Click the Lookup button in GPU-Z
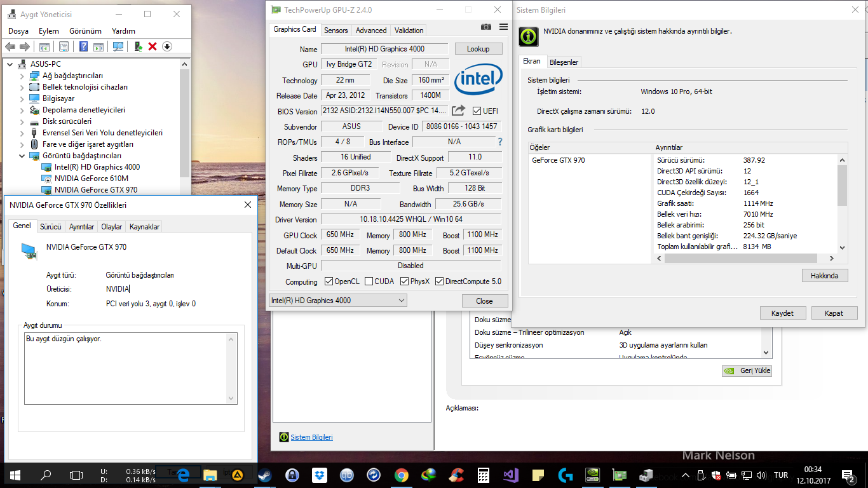The height and width of the screenshot is (488, 868). coord(478,49)
